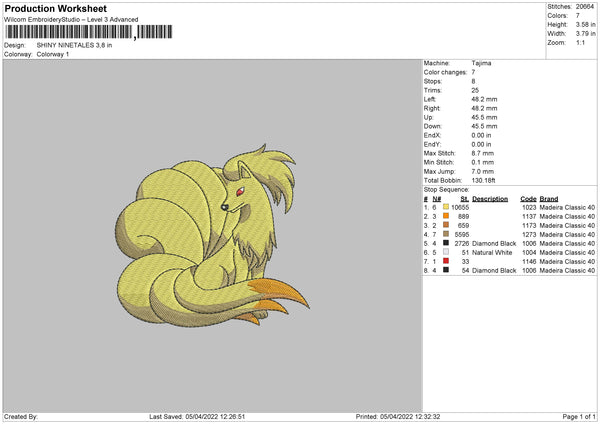The width and height of the screenshot is (600, 424).
Task: Select the Trims value 25
Action: coord(475,90)
